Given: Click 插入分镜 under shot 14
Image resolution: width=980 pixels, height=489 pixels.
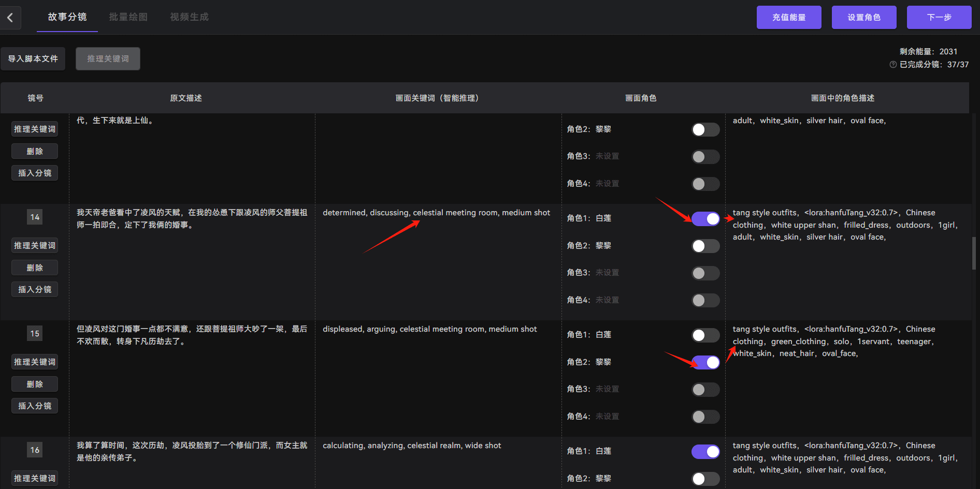Looking at the screenshot, I should [x=35, y=289].
